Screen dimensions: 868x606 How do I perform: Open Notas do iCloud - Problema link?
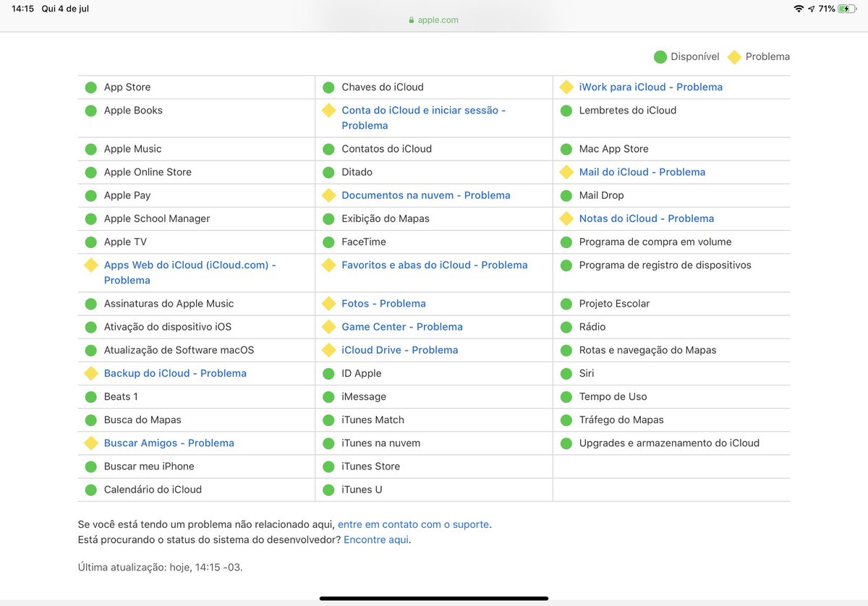(647, 218)
